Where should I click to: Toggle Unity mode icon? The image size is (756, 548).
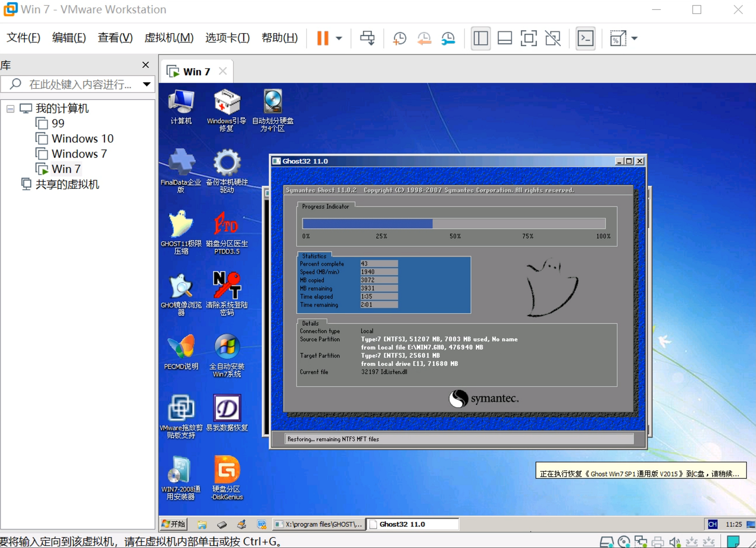coord(553,38)
